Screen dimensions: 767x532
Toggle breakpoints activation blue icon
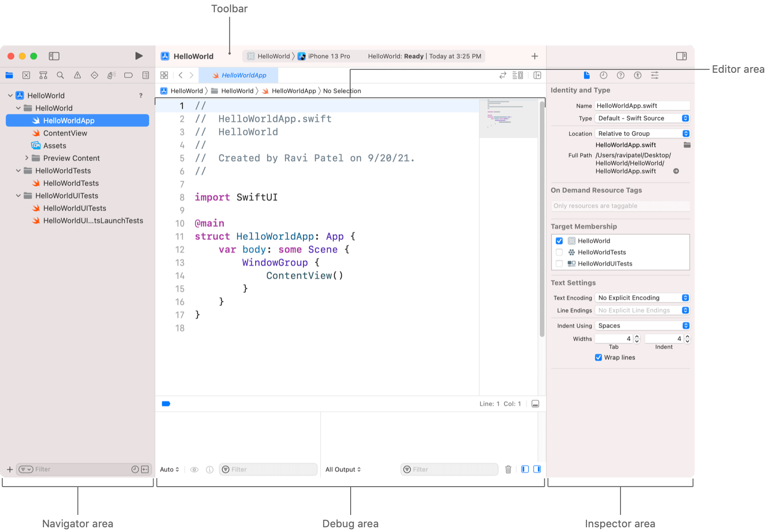[166, 403]
